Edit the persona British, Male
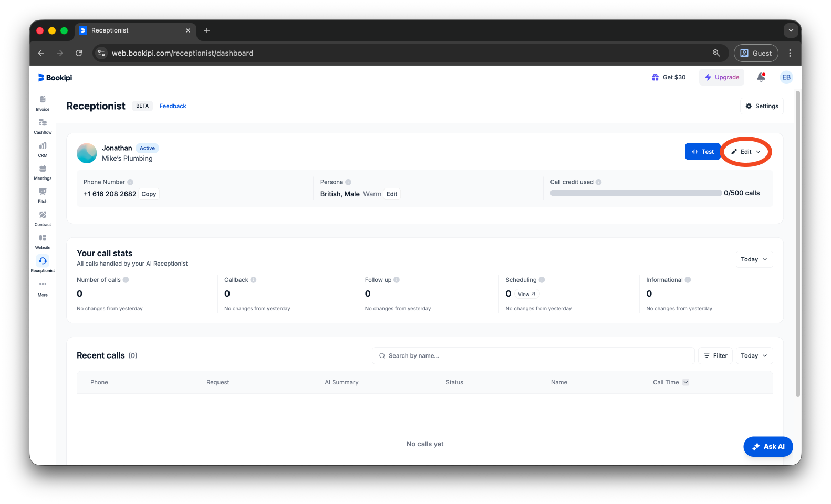Viewport: 831px width, 504px height. tap(392, 194)
